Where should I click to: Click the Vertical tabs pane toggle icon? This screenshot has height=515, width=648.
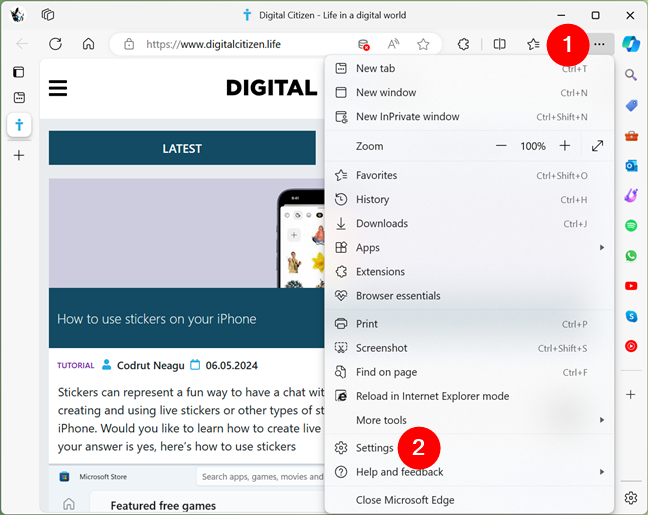coord(19,72)
